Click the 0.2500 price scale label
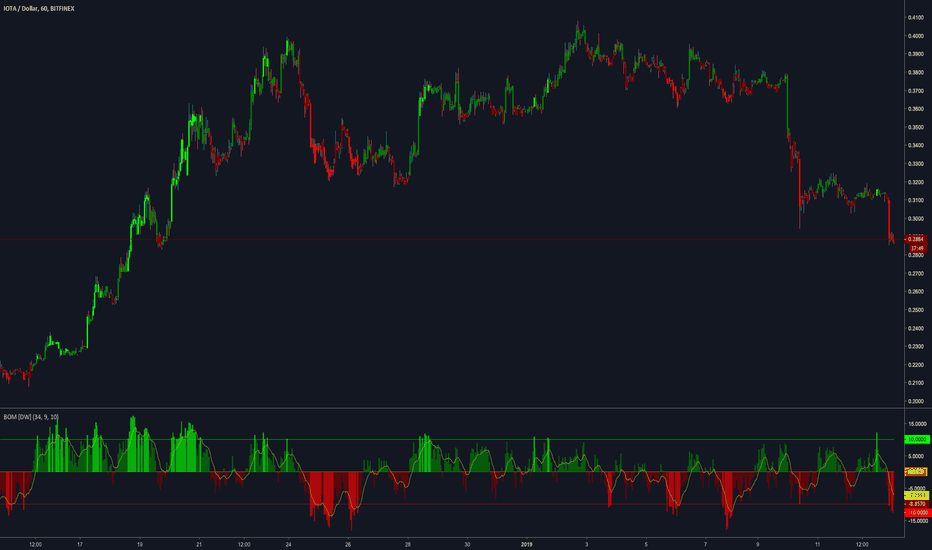This screenshot has height=550, width=932. pyautogui.click(x=915, y=310)
